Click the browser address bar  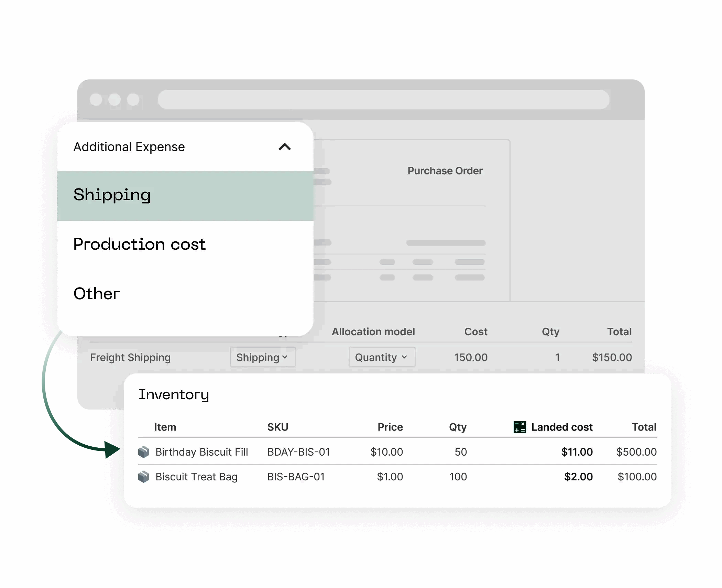coord(383,100)
